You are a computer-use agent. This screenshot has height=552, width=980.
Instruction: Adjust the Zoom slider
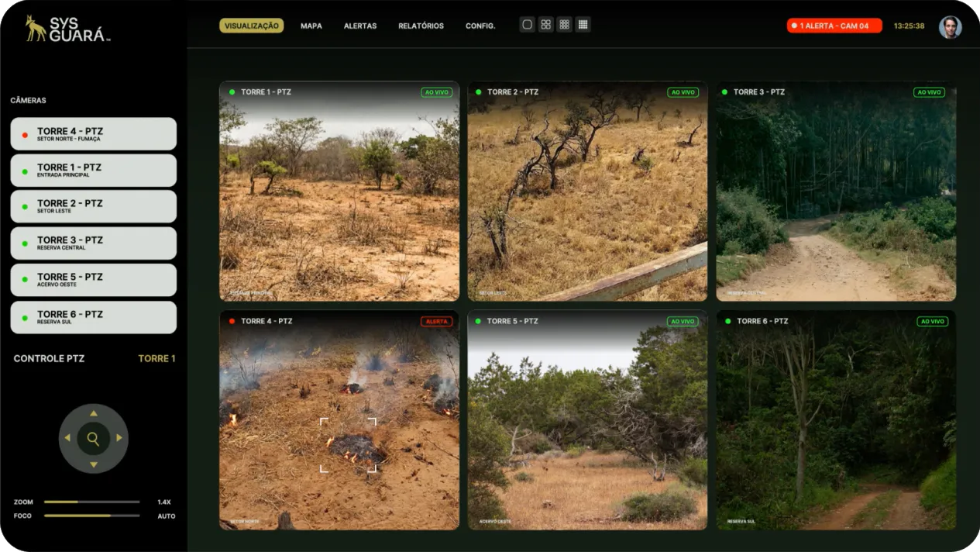92,502
